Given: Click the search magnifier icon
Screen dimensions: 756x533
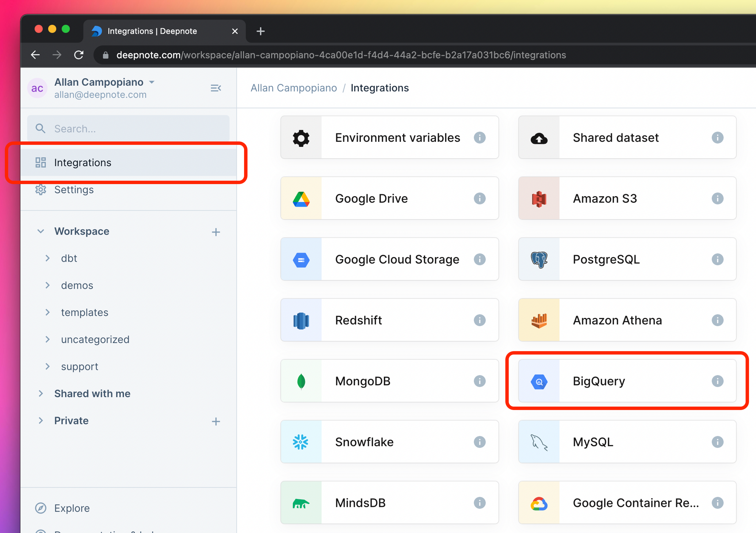Looking at the screenshot, I should (40, 129).
